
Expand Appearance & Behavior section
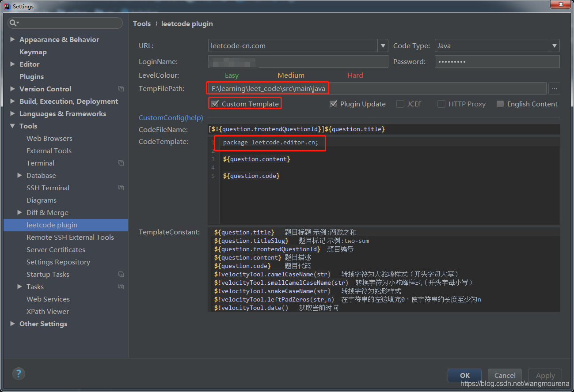[x=12, y=39]
